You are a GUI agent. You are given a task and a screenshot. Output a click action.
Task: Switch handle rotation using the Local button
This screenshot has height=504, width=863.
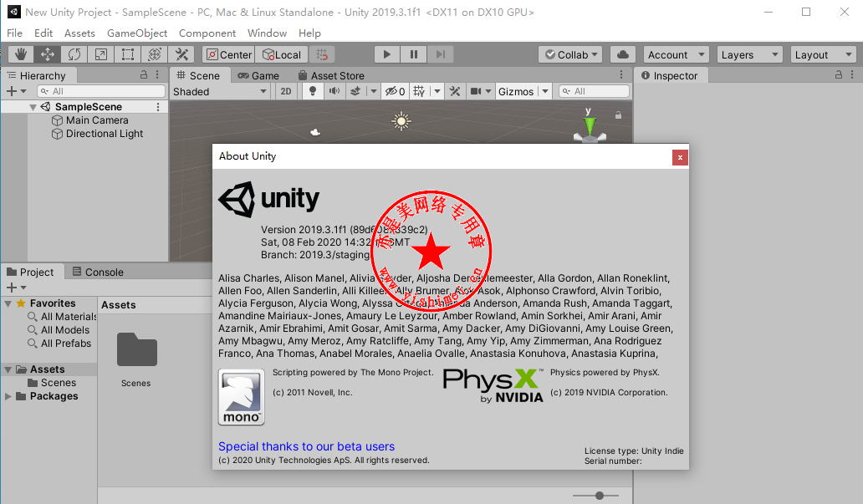281,54
